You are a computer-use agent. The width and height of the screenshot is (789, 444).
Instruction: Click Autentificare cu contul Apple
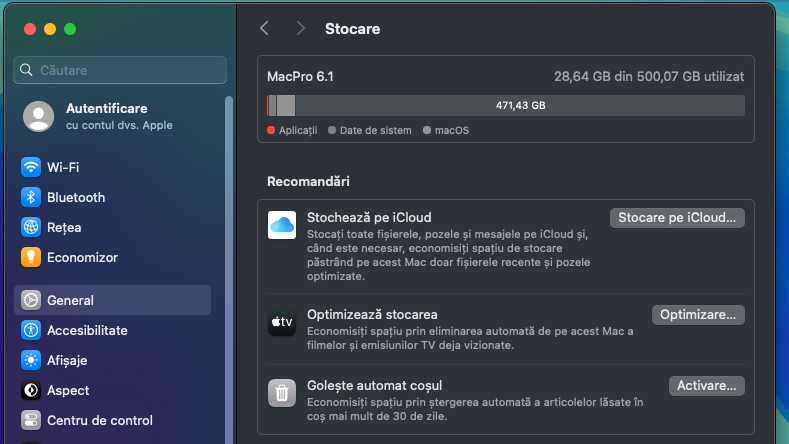coord(119,116)
